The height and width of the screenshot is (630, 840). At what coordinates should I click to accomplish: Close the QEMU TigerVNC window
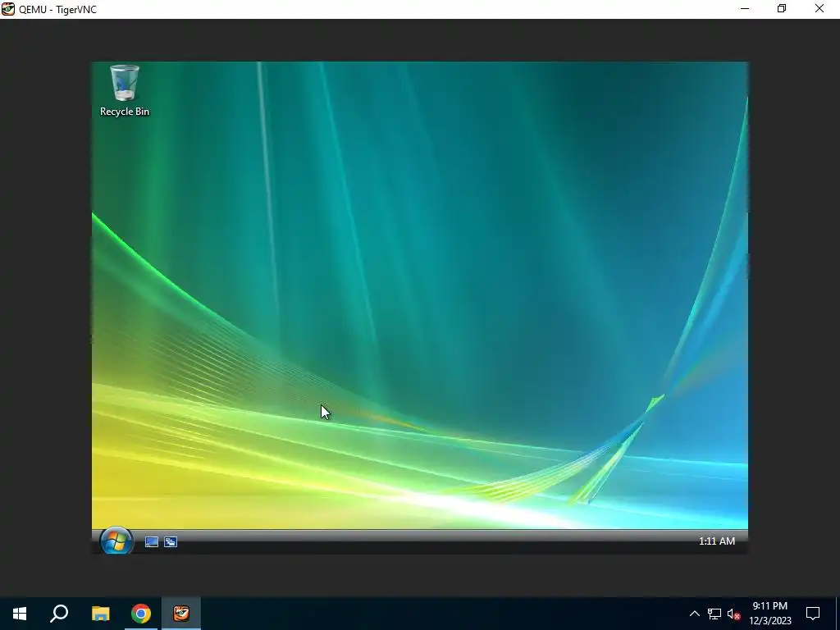point(819,9)
